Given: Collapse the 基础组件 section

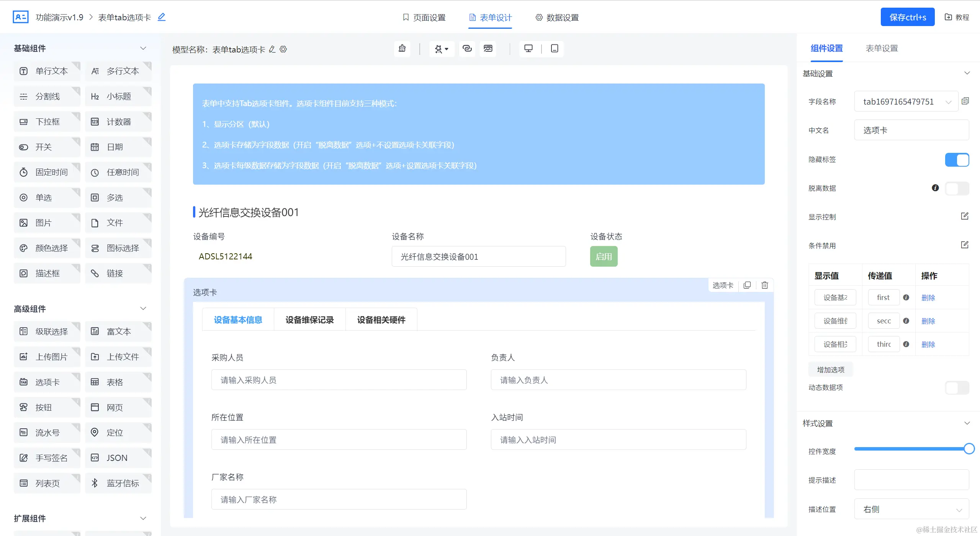Looking at the screenshot, I should (x=143, y=48).
